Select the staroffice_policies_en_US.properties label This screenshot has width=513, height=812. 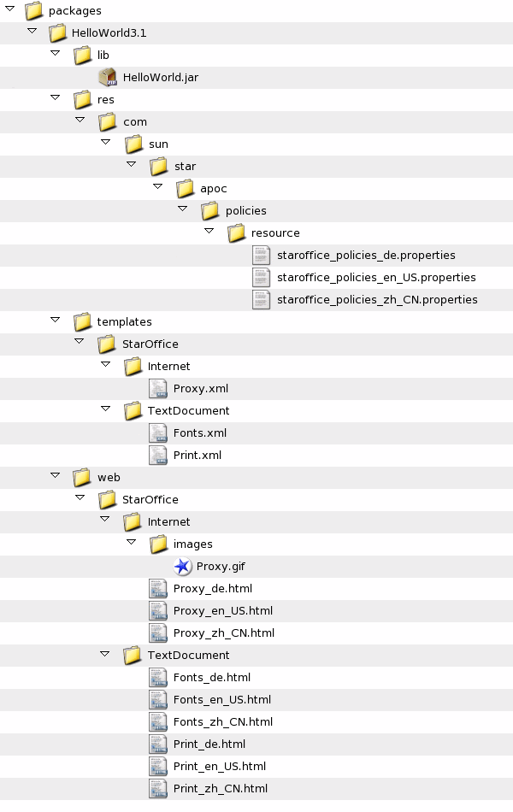376,278
